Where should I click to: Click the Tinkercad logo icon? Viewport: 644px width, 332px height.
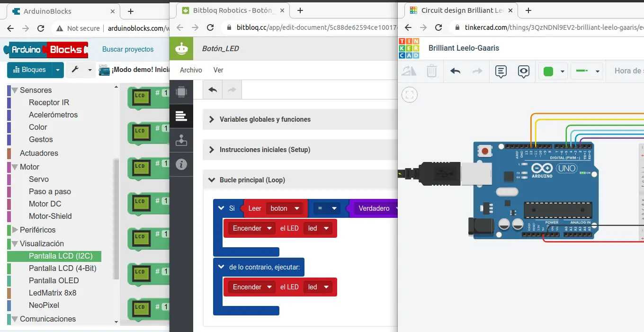[409, 48]
